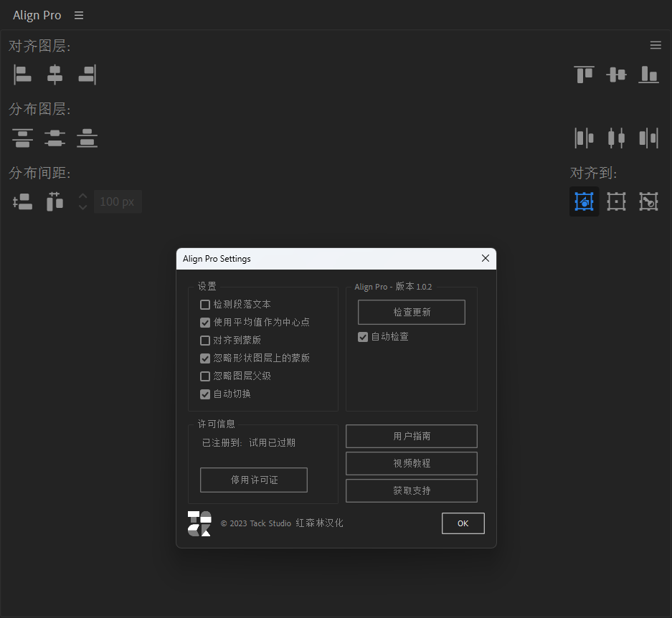Viewport: 672px width, 618px height.
Task: Click the 试用已过期 license status text
Action: tap(272, 443)
